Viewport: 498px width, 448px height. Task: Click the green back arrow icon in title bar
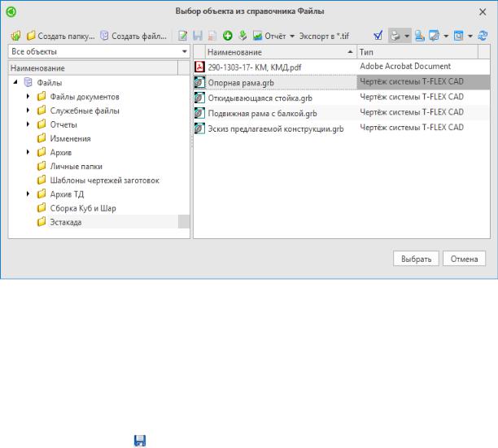11,11
